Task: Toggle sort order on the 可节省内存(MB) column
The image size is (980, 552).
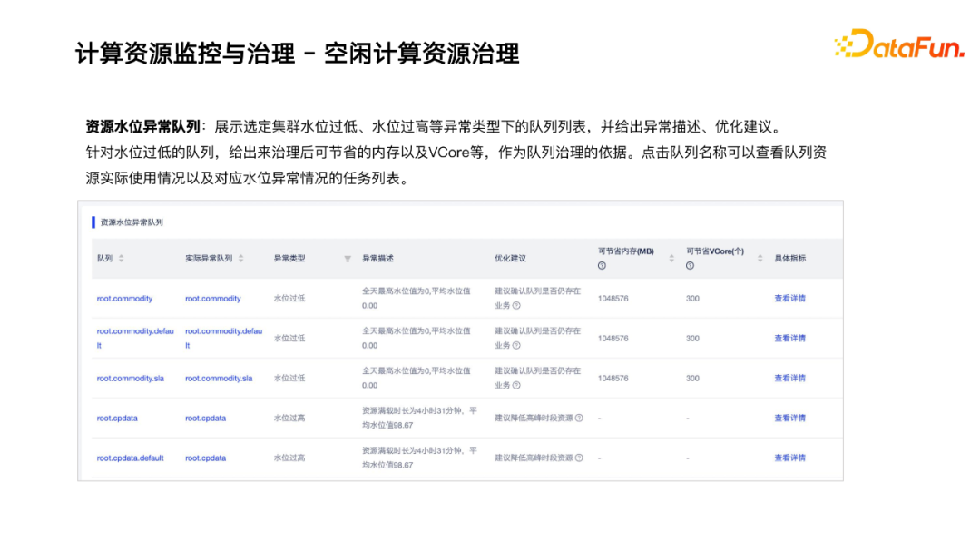Action: click(670, 257)
